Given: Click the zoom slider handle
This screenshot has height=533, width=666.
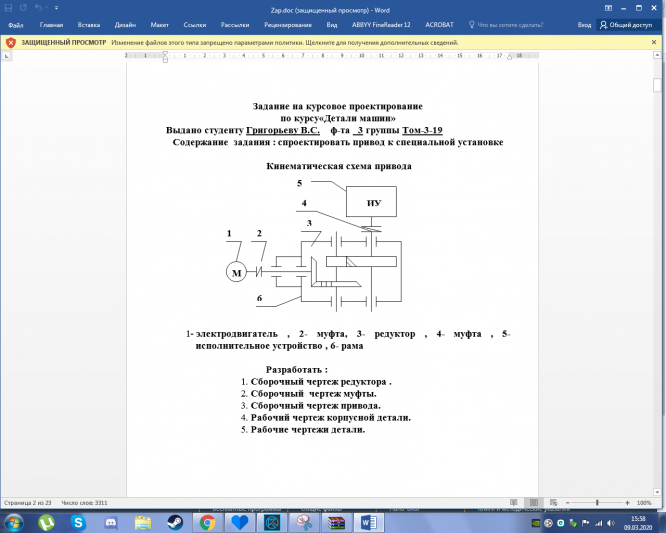Looking at the screenshot, I should 598,503.
